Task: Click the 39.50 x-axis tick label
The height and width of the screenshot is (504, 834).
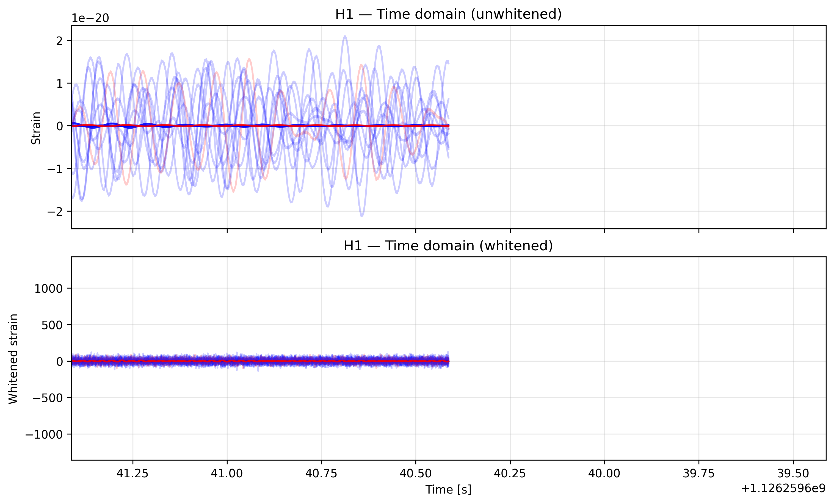Action: coord(793,473)
